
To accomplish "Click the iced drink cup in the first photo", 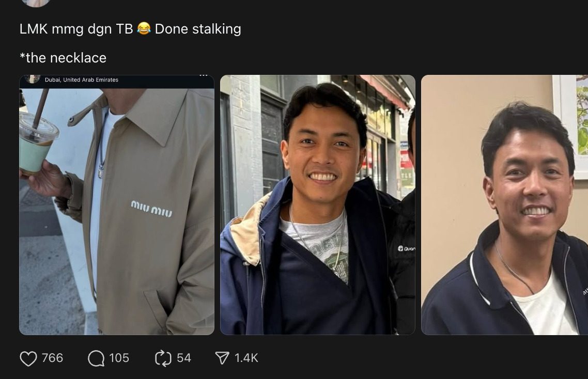I will tap(37, 141).
